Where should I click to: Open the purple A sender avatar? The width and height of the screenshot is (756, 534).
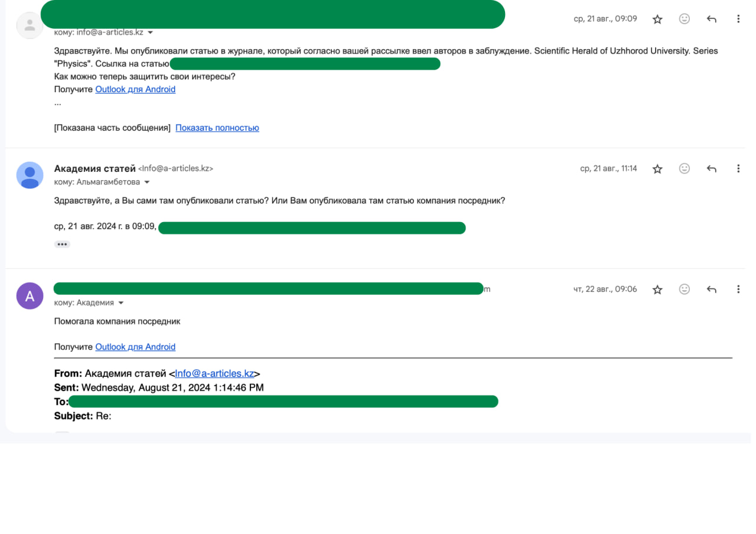30,296
